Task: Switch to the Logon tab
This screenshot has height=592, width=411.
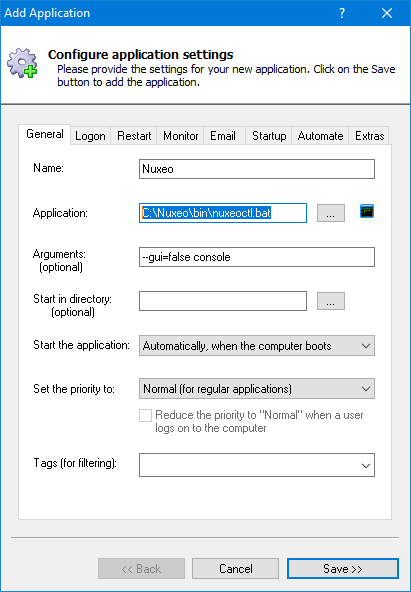Action: pos(90,136)
